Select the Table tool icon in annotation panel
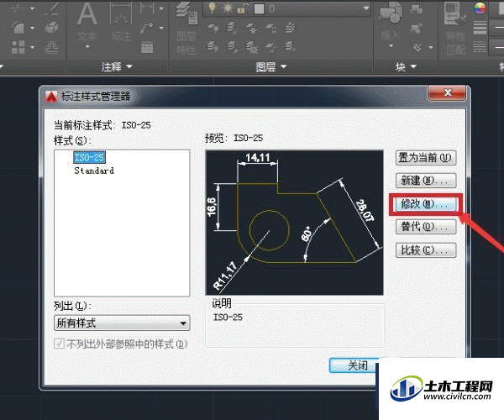Image resolution: width=504 pixels, height=420 pixels. click(x=148, y=47)
